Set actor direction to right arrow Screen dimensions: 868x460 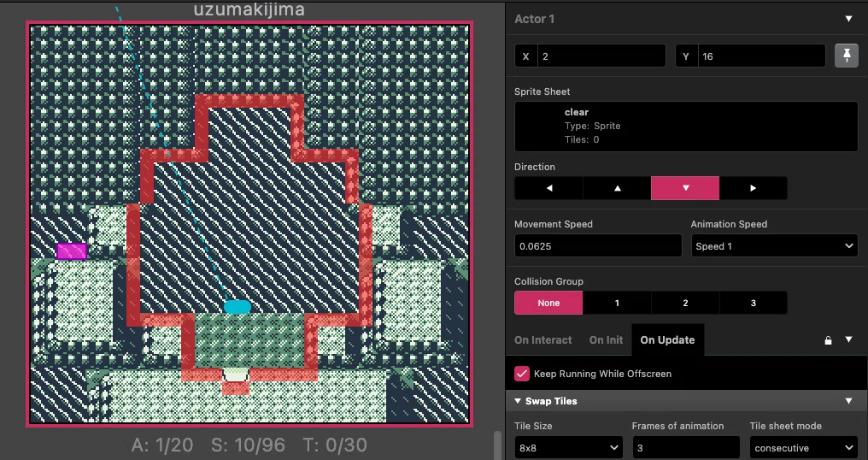[753, 188]
